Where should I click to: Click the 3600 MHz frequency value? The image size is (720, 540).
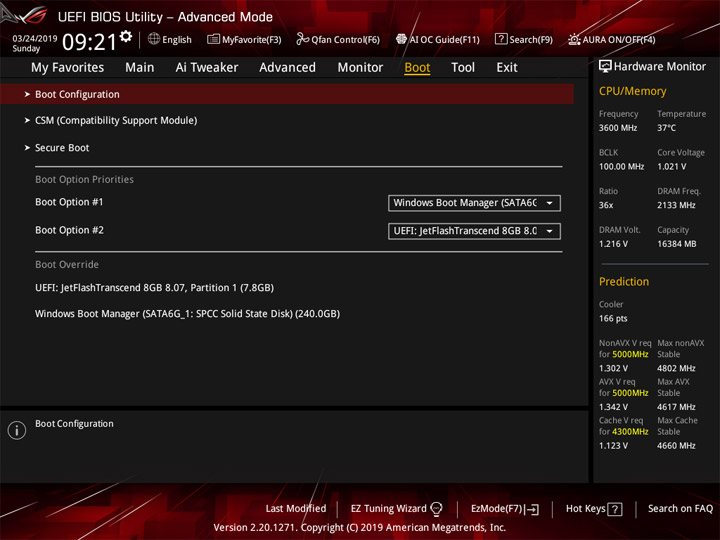pos(618,128)
